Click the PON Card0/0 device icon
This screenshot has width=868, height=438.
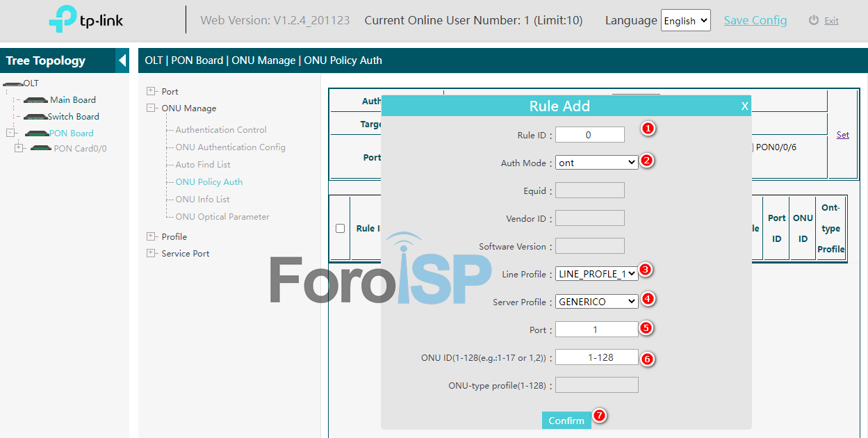[41, 148]
